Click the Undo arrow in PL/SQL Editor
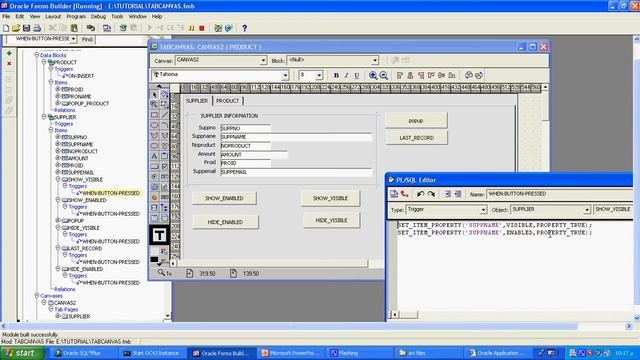Screen dimensions: 640x360 (420, 194)
